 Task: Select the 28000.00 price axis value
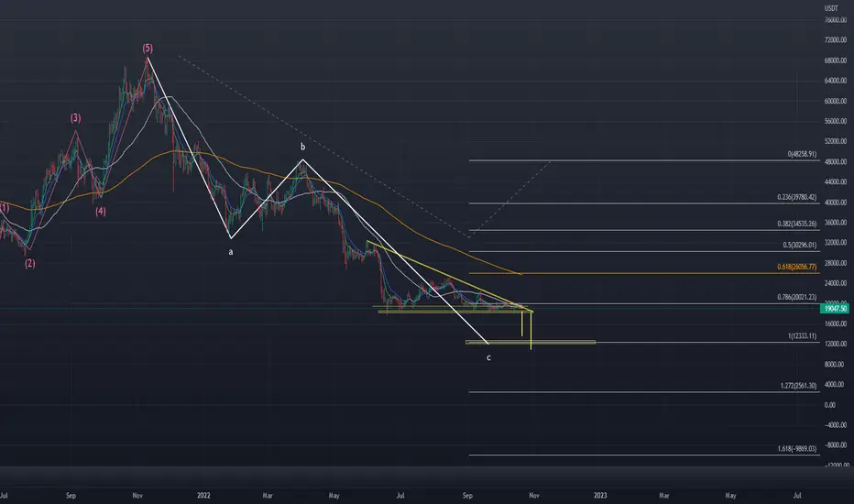tap(836, 263)
